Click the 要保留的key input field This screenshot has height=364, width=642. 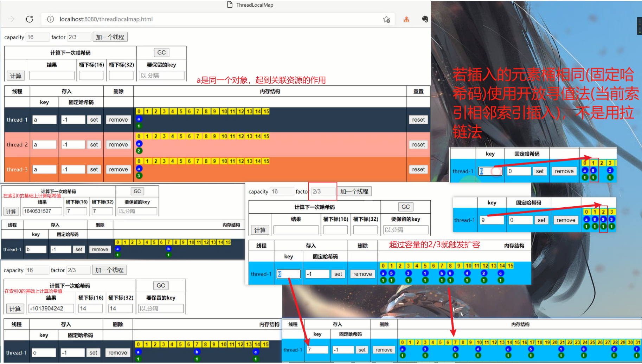pyautogui.click(x=161, y=75)
